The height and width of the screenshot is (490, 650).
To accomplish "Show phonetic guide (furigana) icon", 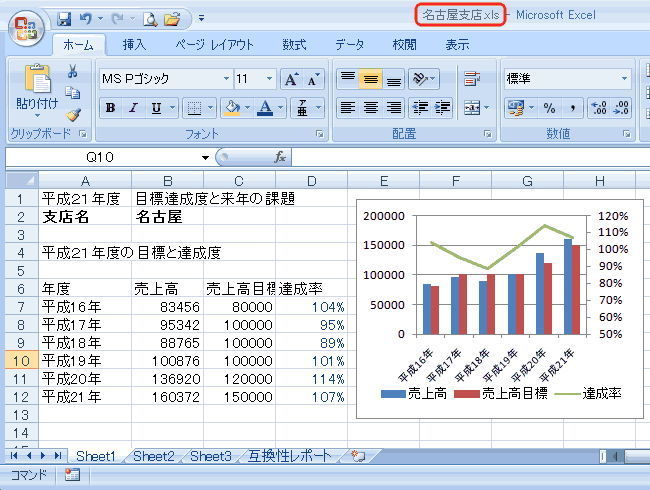I will 302,109.
